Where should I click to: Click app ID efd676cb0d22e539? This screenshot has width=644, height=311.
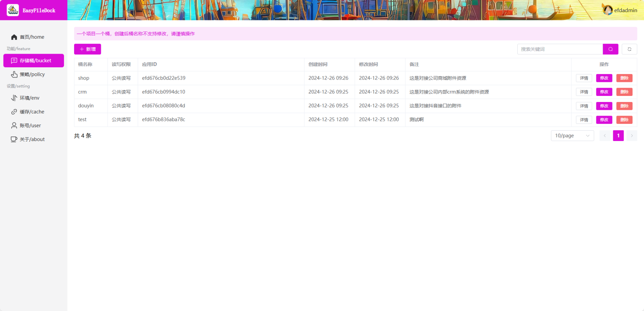point(164,78)
